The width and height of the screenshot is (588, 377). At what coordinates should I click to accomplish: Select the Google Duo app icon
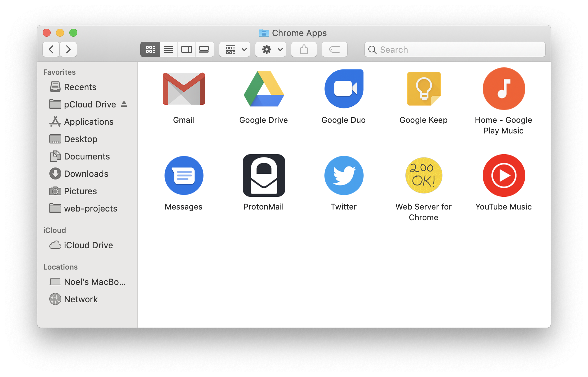tap(344, 89)
